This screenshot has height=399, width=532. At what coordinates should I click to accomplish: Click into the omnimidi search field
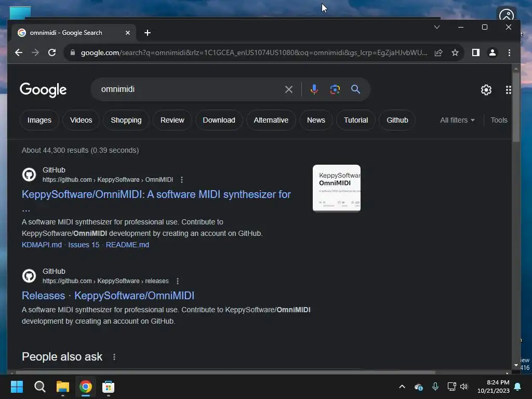[190, 89]
